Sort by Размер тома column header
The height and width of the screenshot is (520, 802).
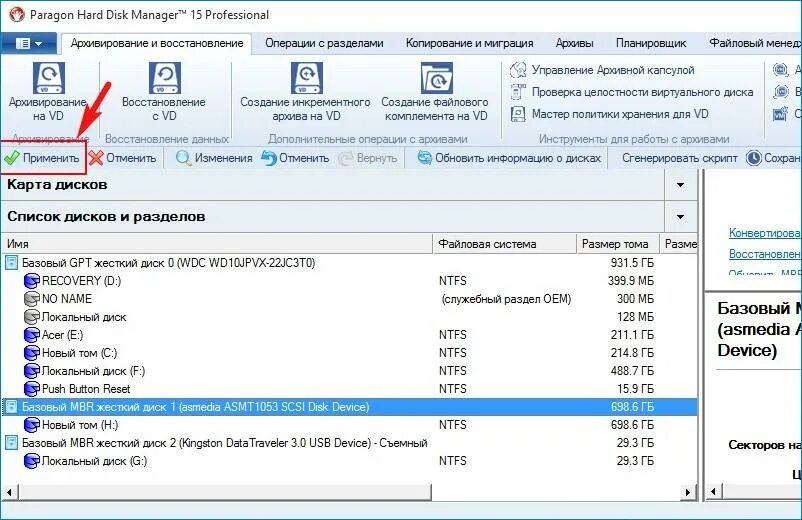coord(618,244)
